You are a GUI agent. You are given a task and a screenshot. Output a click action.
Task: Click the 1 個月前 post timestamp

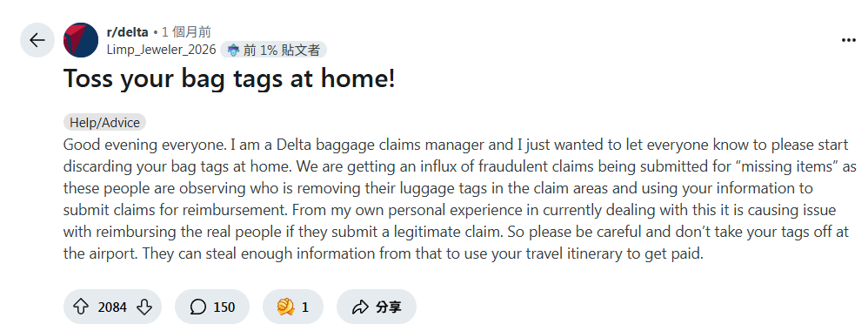pyautogui.click(x=186, y=32)
